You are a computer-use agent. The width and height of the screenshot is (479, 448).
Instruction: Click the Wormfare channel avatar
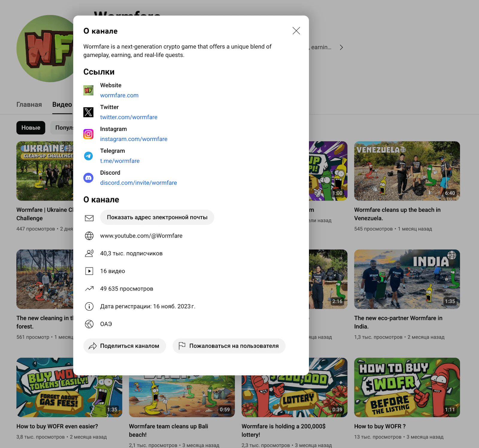(45, 48)
